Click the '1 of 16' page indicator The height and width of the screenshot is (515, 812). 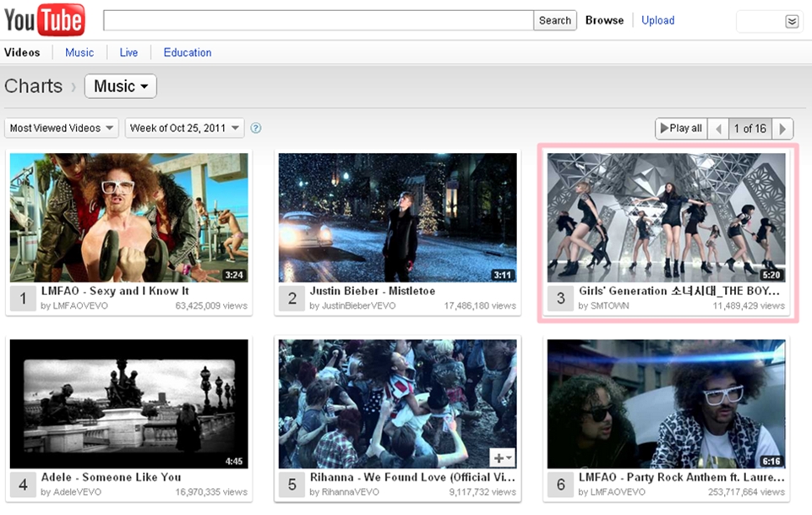pyautogui.click(x=749, y=129)
